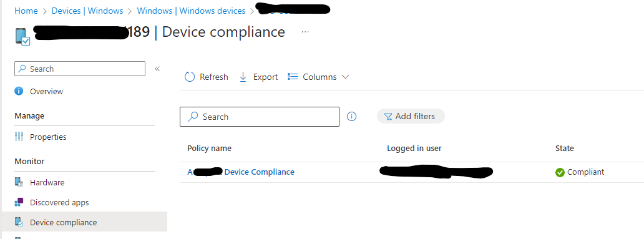Refresh the compliance list
644x239 pixels.
[206, 77]
